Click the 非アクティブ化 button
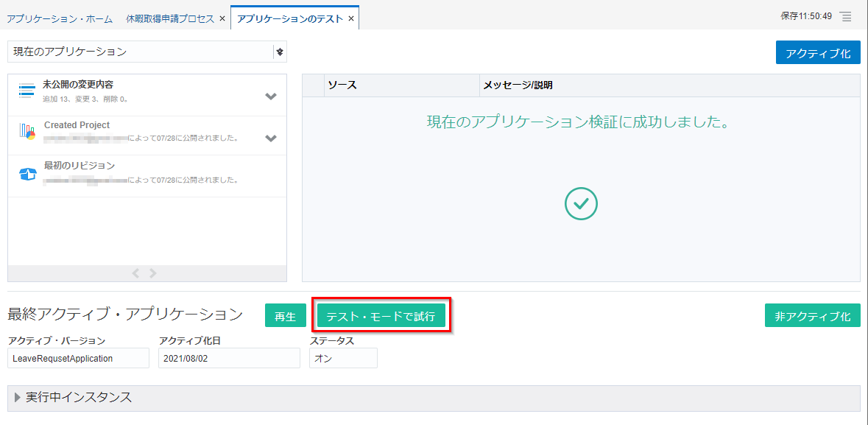This screenshot has height=425, width=868. [812, 316]
